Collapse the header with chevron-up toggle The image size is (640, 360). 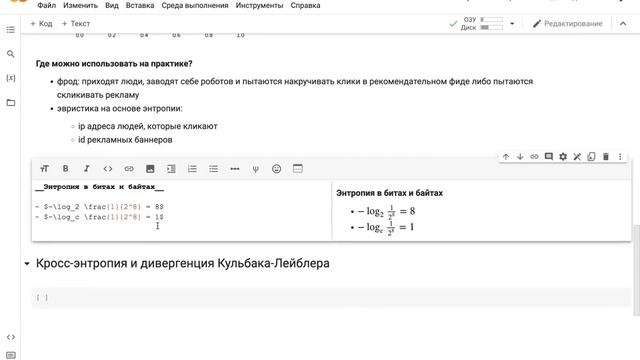pos(623,24)
